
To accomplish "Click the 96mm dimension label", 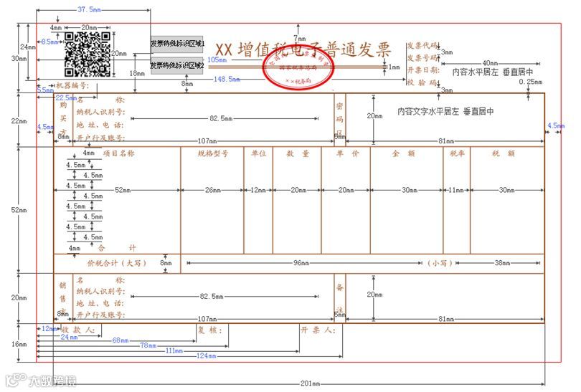I will 301,263.
